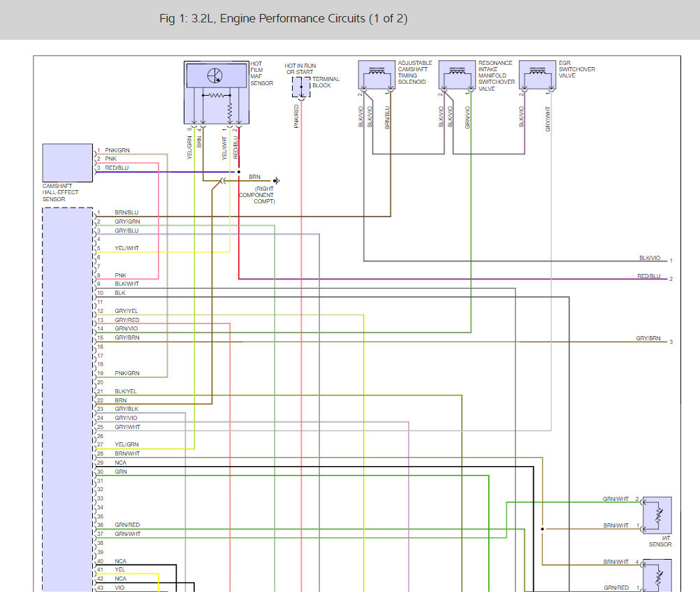Select the IAT Sensor resistor symbol
This screenshot has height=596, width=700.
pyautogui.click(x=657, y=515)
